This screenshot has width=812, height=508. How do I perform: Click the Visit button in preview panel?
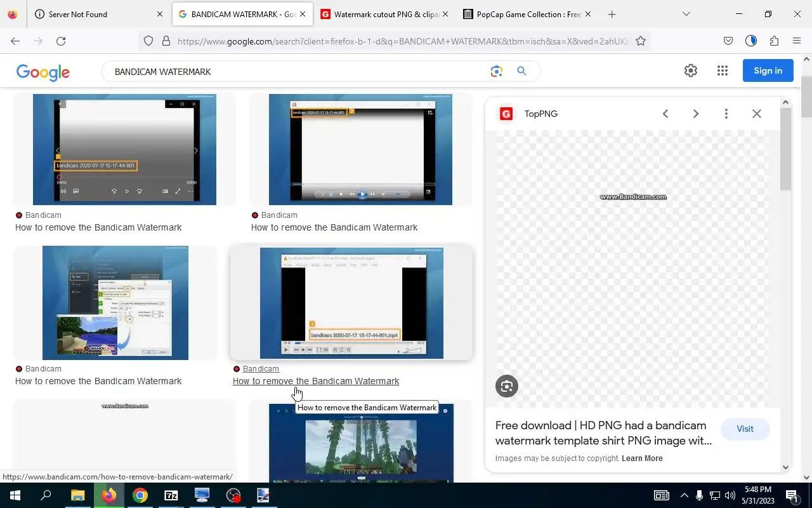745,429
